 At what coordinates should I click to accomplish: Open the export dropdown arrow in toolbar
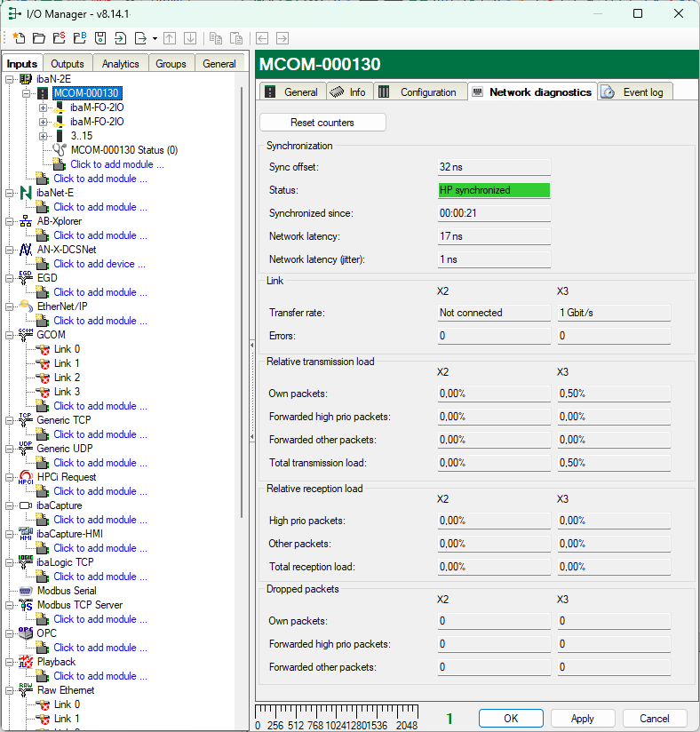point(155,39)
